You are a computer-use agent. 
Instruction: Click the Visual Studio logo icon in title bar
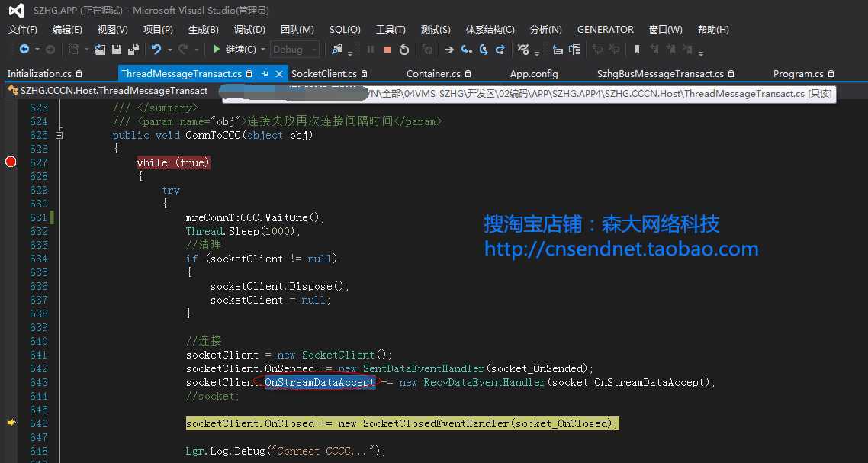coord(17,11)
